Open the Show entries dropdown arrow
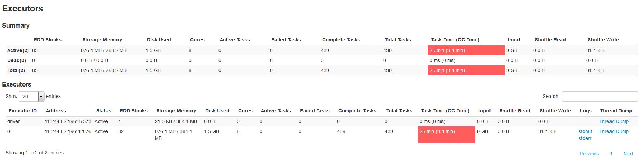Image resolution: width=644 pixels, height=162 pixels. click(x=41, y=97)
